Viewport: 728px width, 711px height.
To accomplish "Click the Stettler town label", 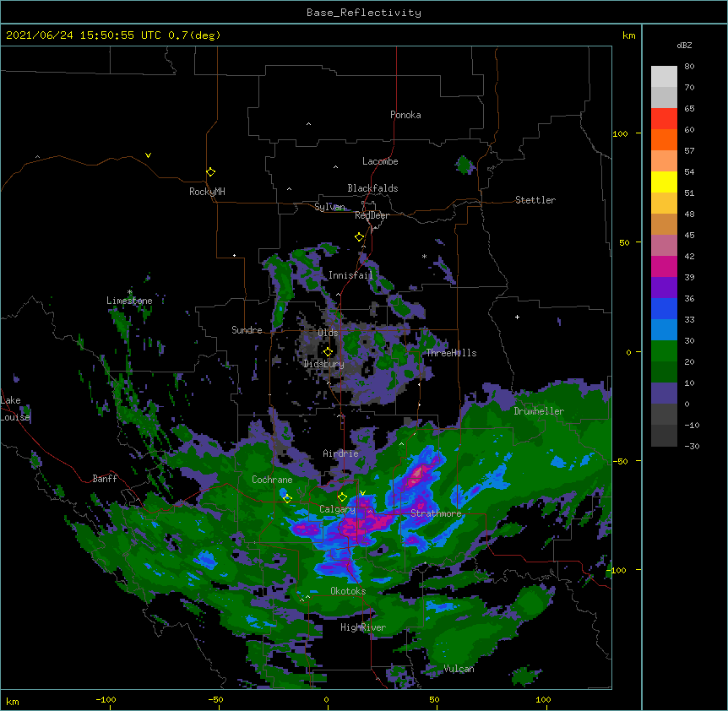I will pyautogui.click(x=535, y=200).
